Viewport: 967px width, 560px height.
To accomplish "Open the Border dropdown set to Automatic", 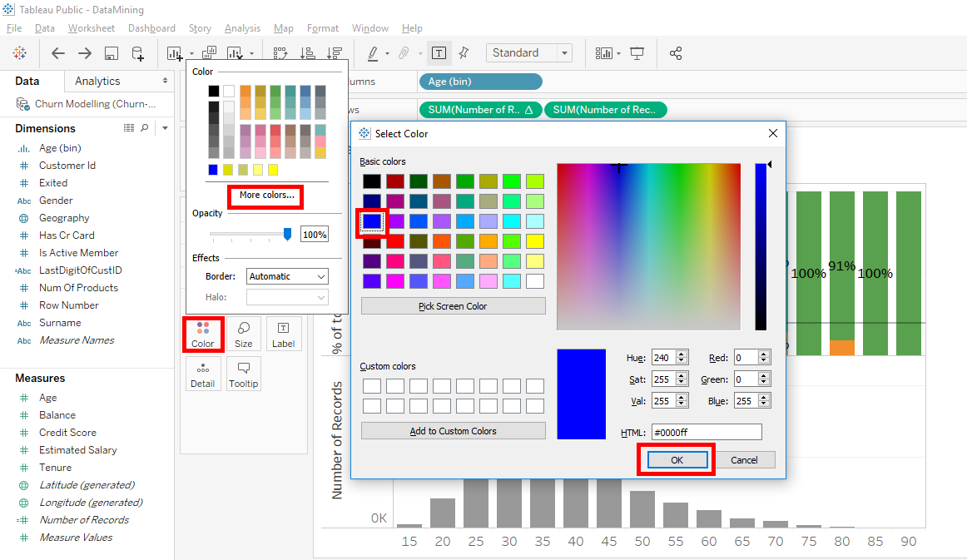I will click(287, 275).
